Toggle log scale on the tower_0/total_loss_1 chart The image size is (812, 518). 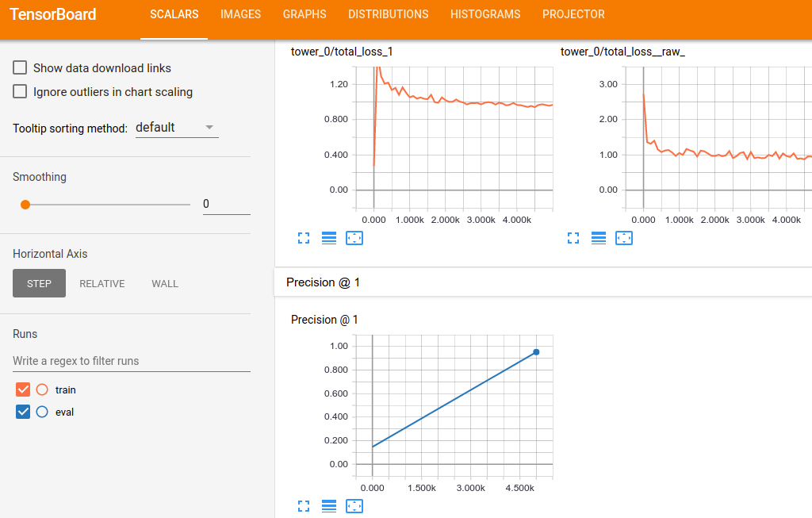pos(329,238)
